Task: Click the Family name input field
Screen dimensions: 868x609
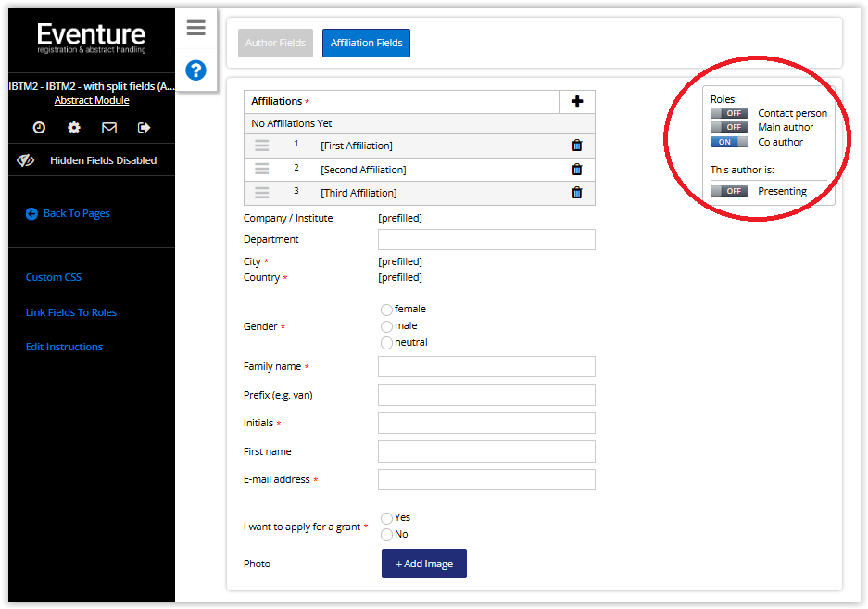Action: point(486,367)
